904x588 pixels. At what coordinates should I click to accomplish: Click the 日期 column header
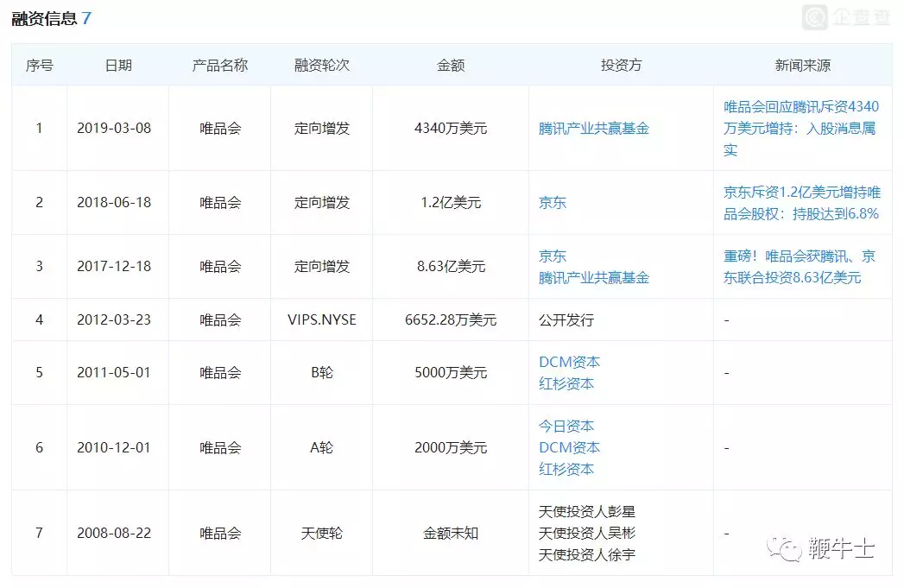tap(118, 65)
